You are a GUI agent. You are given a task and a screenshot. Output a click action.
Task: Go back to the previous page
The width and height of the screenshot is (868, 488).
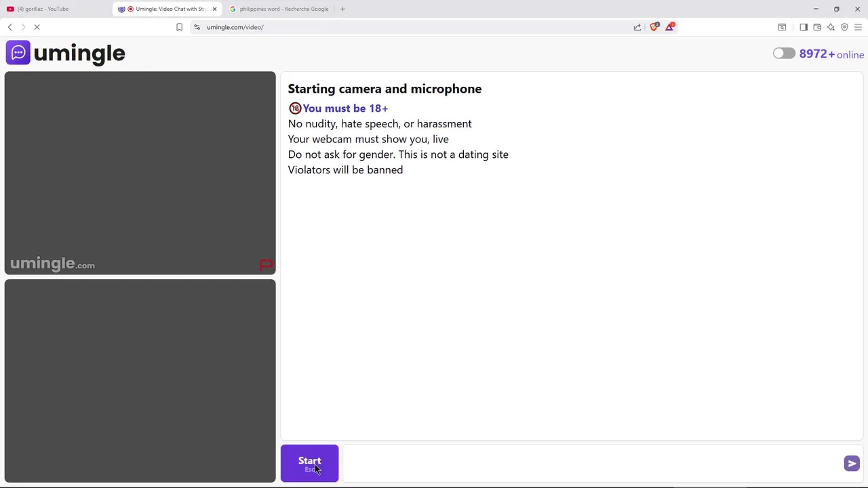point(9,27)
